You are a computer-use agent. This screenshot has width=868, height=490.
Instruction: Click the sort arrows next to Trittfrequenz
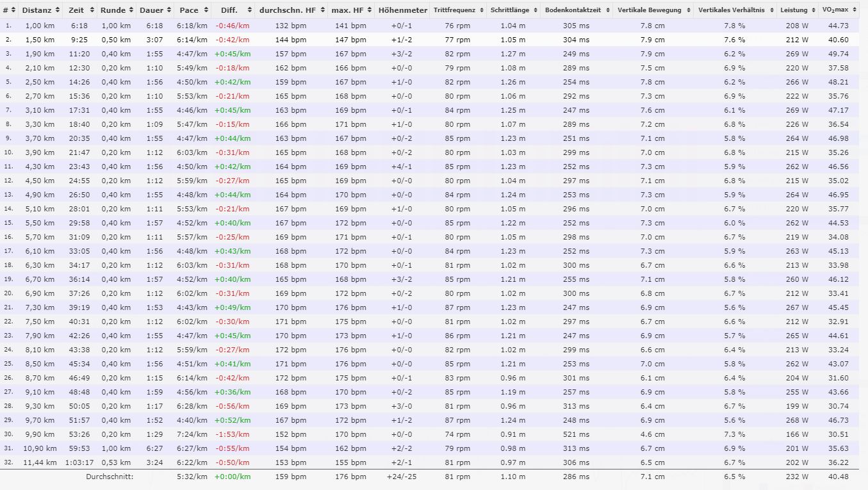(482, 11)
